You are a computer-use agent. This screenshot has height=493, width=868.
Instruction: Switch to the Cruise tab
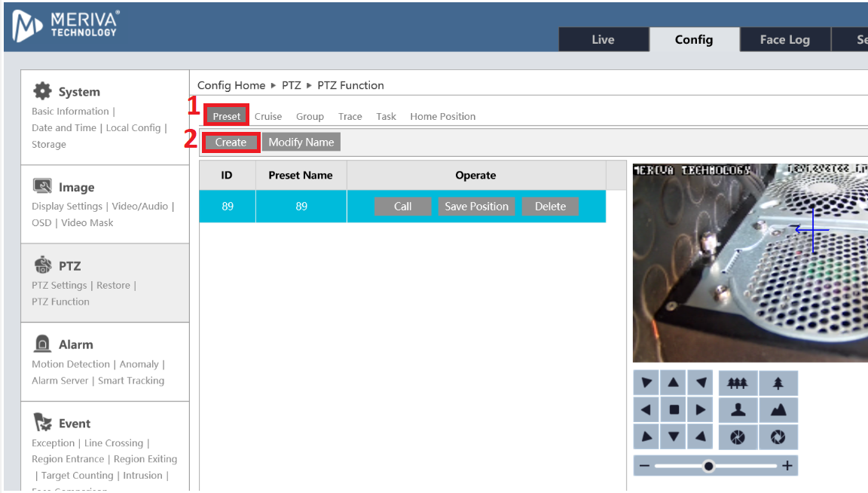pos(268,116)
